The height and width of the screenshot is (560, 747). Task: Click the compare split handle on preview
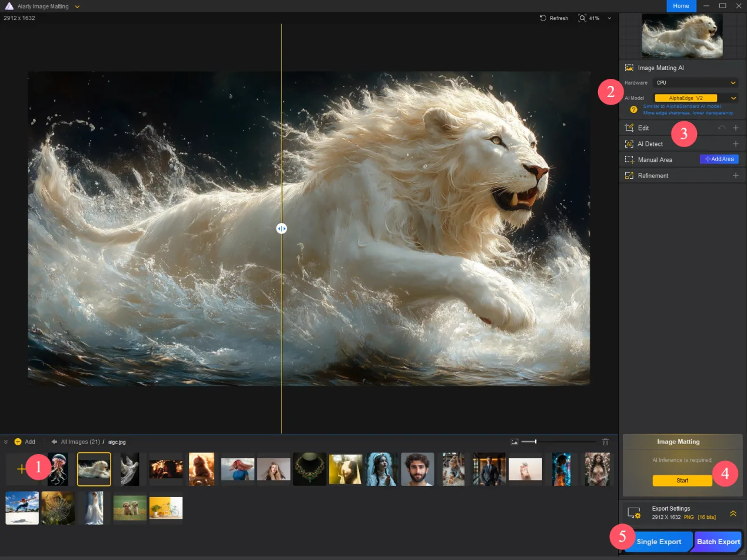281,228
